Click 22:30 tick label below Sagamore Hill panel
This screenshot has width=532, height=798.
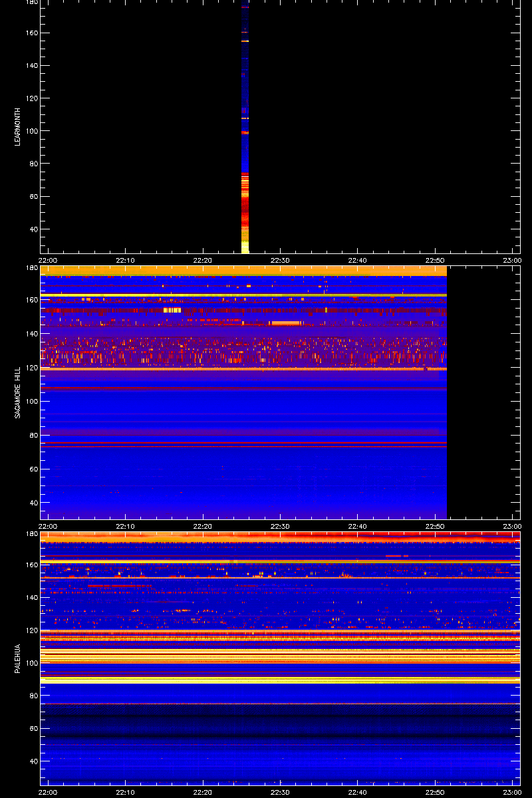point(280,526)
